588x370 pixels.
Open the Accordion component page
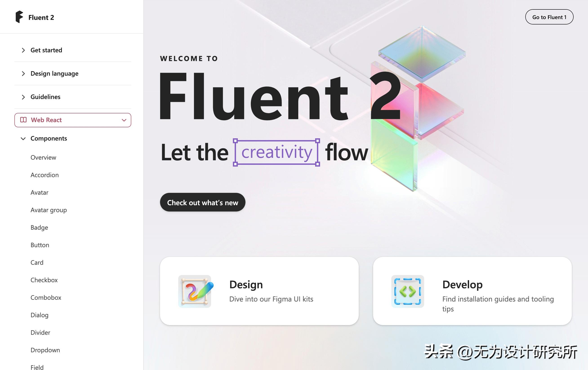point(45,175)
